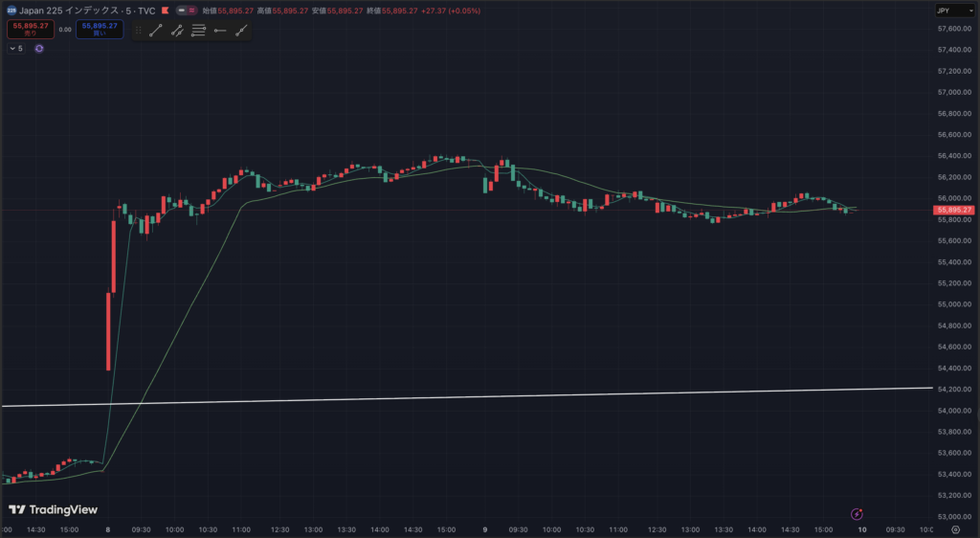Click the red sell button 55,895.27
Screen dimensions: 980x538
[x=31, y=29]
